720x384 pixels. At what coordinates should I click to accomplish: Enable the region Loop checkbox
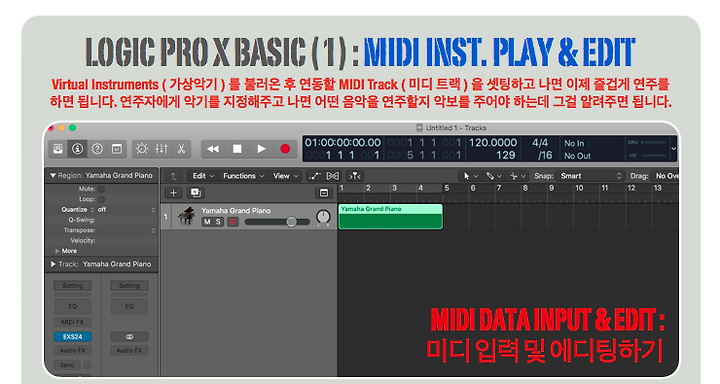(x=101, y=199)
